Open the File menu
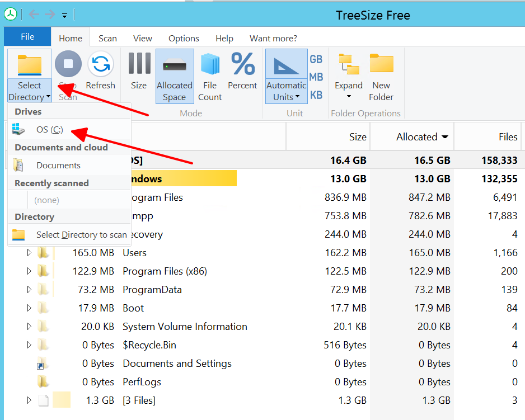The image size is (525, 420). [27, 36]
